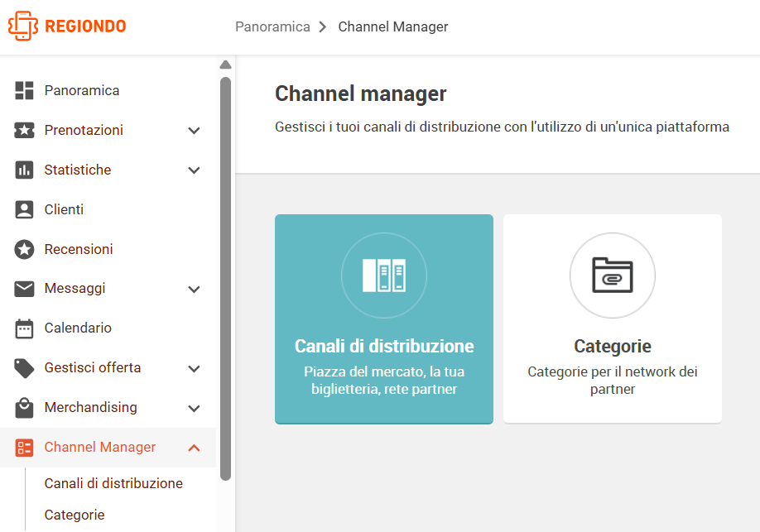Open the Panoramica dashboard icon
This screenshot has height=532, width=760.
(x=24, y=91)
